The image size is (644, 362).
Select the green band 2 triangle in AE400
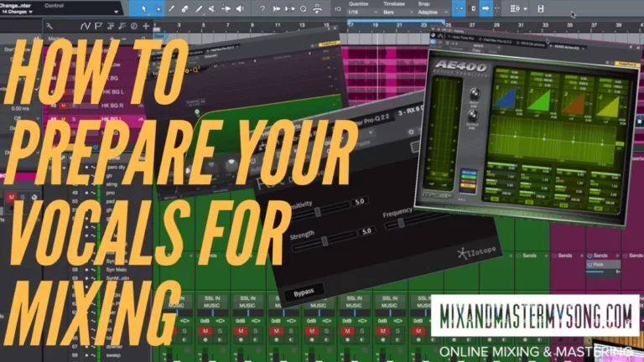pyautogui.click(x=540, y=101)
